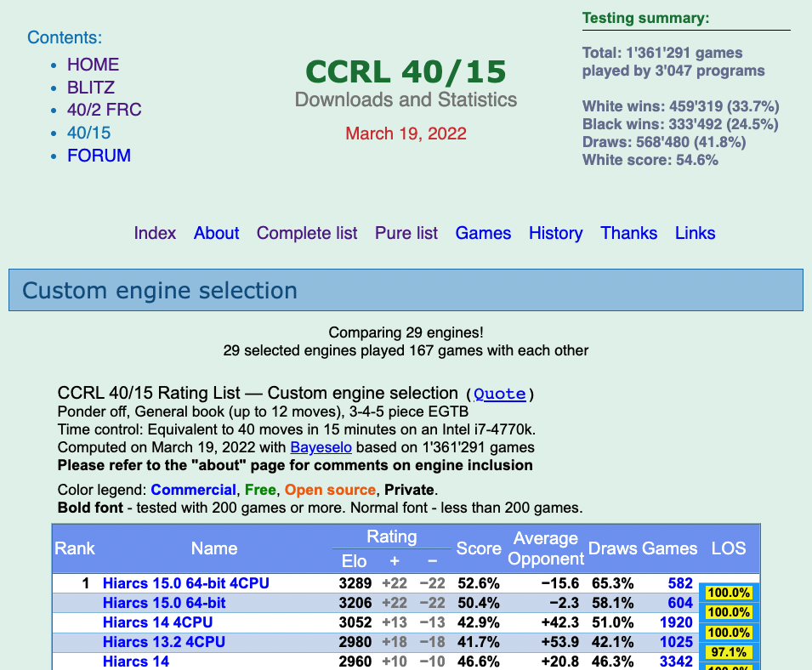Open the Index page

coord(155,233)
